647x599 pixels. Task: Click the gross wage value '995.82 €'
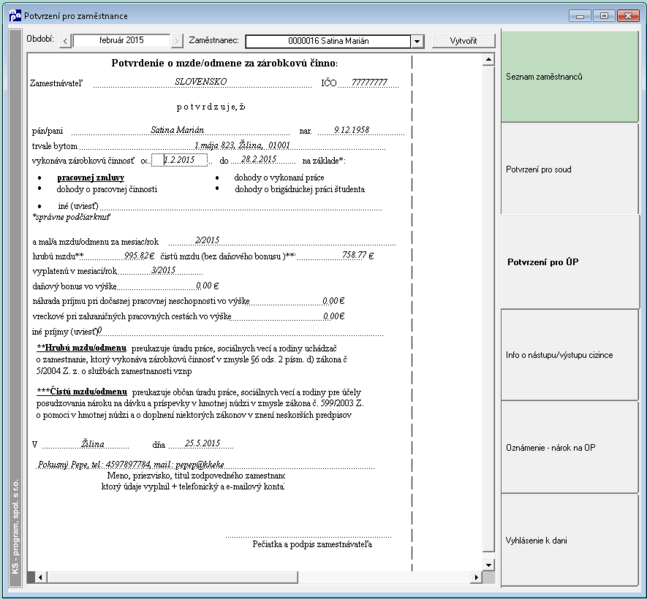[x=139, y=256]
